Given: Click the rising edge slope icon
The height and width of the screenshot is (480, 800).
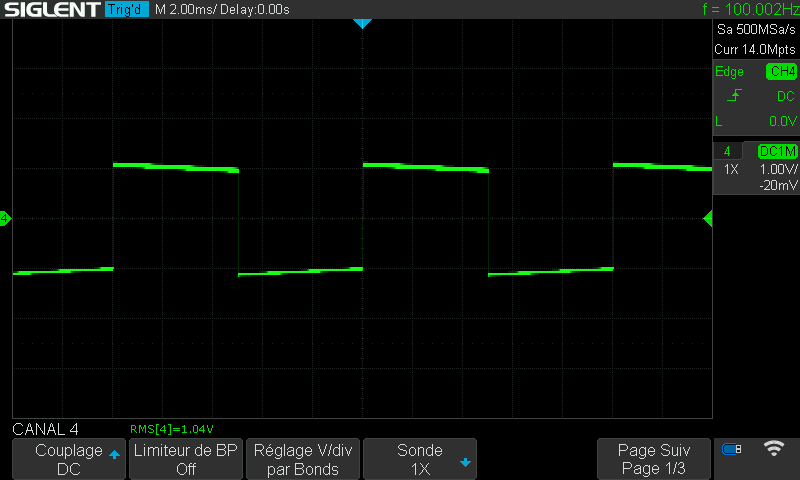Looking at the screenshot, I should (x=735, y=96).
